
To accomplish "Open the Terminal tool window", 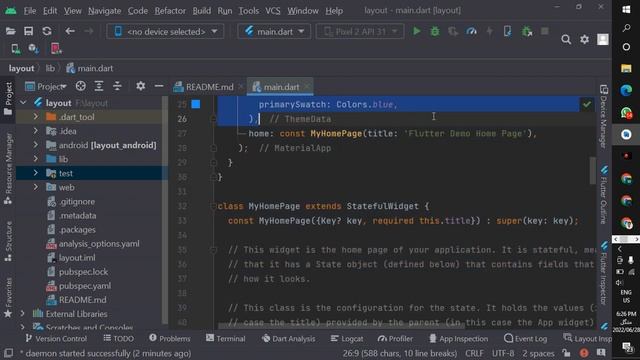I will point(226,338).
